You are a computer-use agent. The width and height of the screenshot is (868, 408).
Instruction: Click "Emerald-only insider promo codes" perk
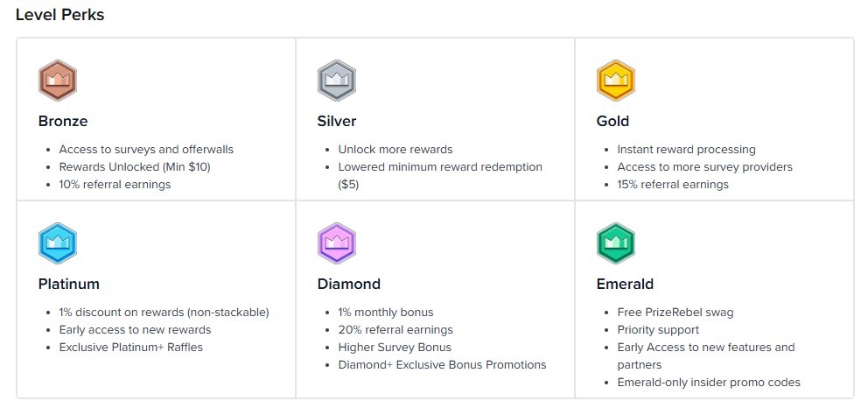click(x=708, y=383)
